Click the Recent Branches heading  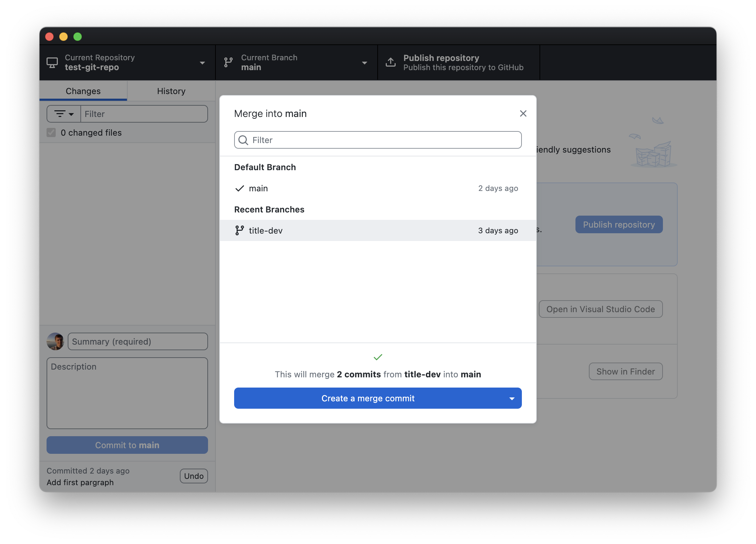pos(269,209)
